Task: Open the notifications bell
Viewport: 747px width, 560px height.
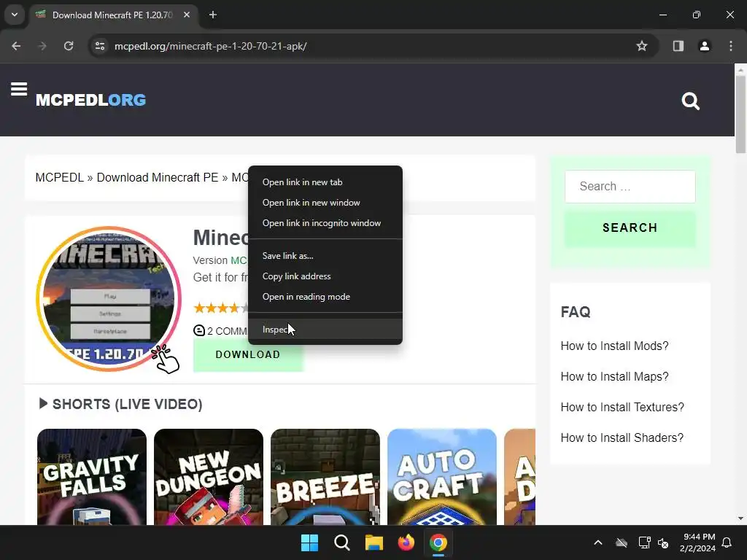Action: (x=727, y=542)
